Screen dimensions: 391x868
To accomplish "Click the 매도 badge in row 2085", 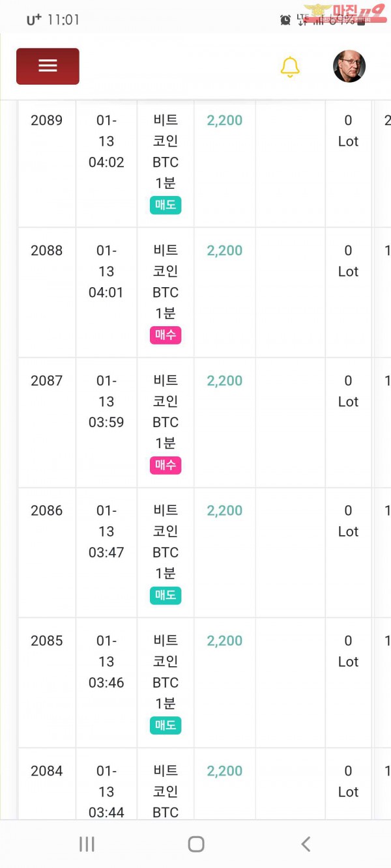I will (166, 725).
